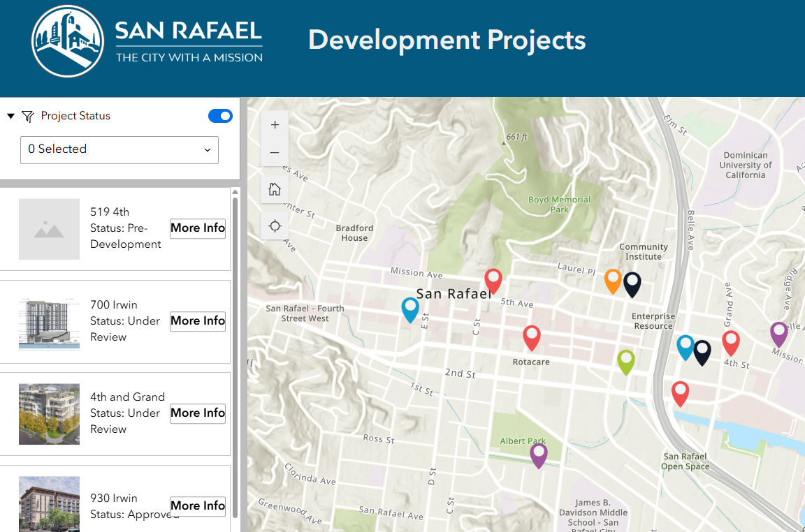Click 'San Rafael - Fourth Street West' label
The height and width of the screenshot is (532, 805).
[305, 313]
